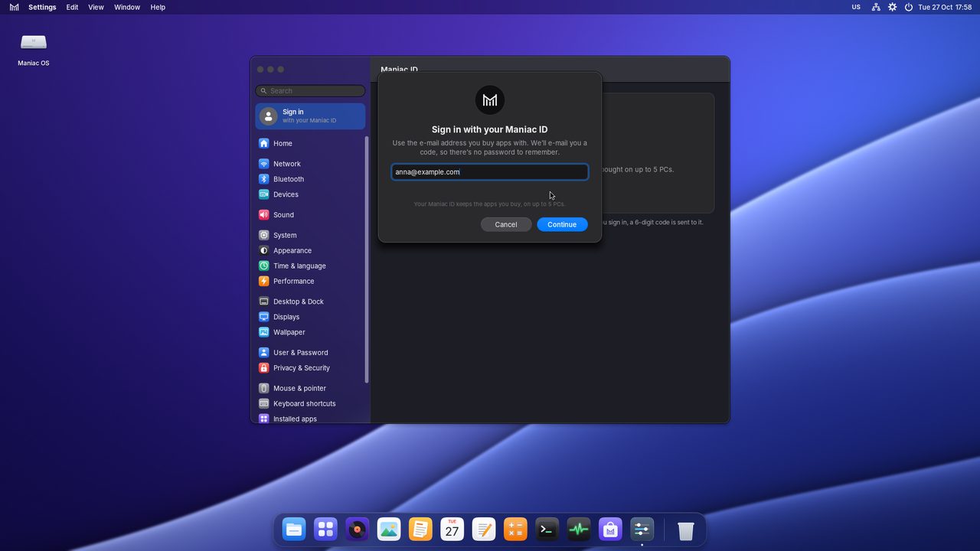980x551 pixels.
Task: Click the US keyboard layout indicator
Action: [856, 7]
